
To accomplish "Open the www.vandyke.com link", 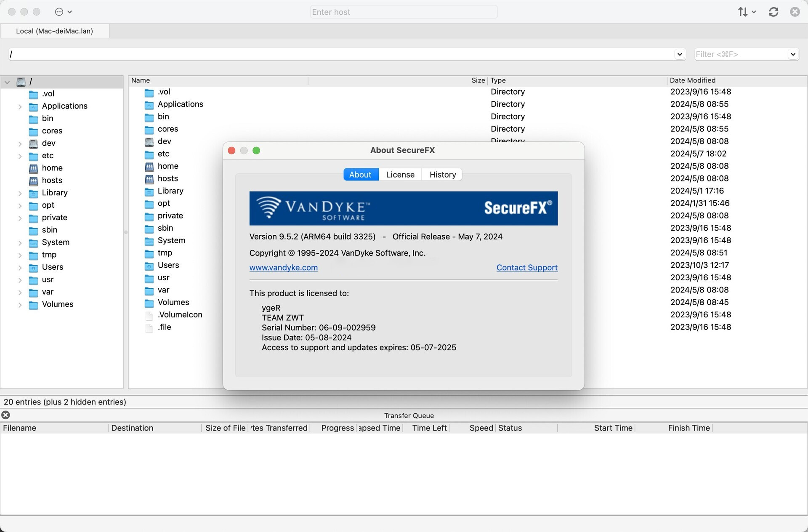I will (x=283, y=268).
